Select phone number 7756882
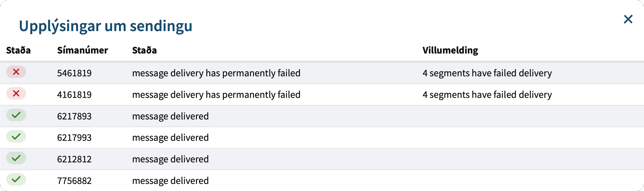Viewport: 644px width, 191px height. (x=74, y=181)
